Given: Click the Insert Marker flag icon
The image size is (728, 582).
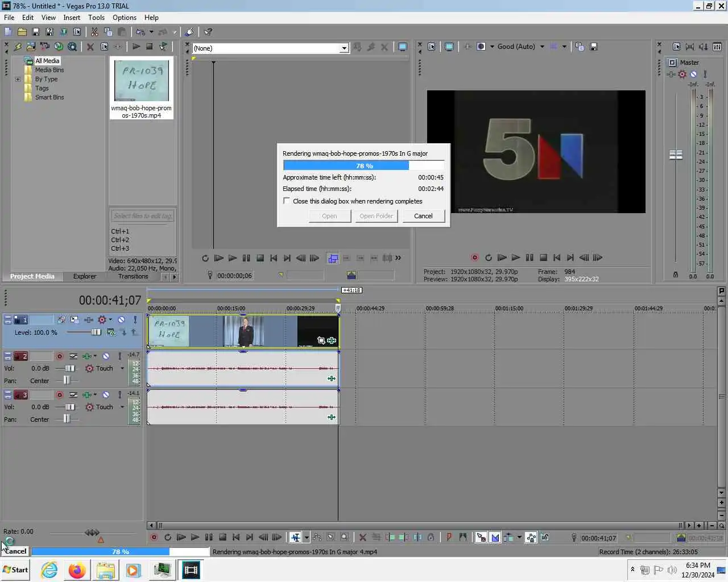Looking at the screenshot, I should click(449, 537).
